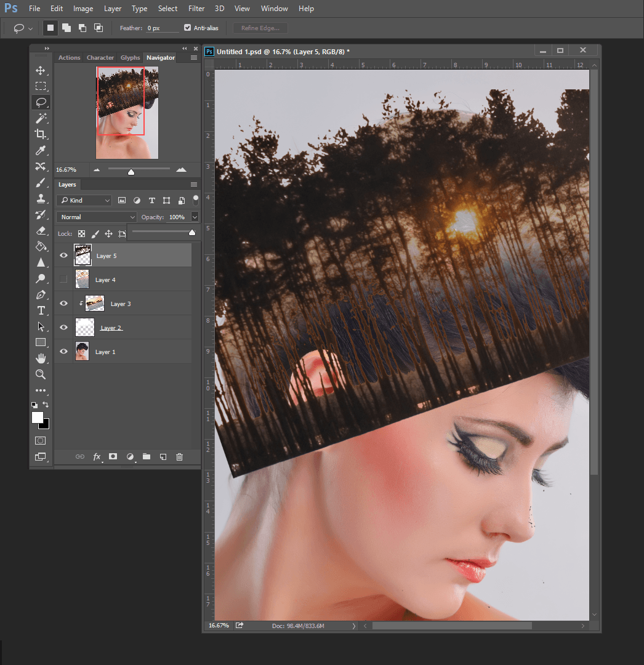Screen dimensions: 644x665
Task: Activate the Hand tool
Action: click(41, 358)
